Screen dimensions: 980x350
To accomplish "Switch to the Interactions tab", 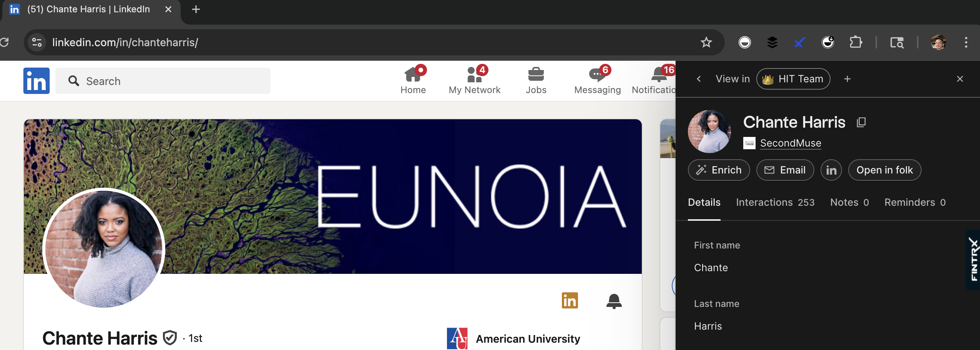I will coord(775,202).
